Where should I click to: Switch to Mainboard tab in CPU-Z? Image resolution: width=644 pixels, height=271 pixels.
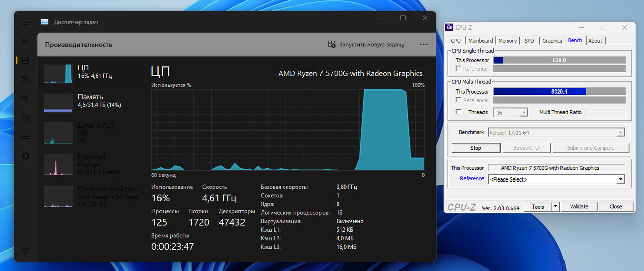480,41
